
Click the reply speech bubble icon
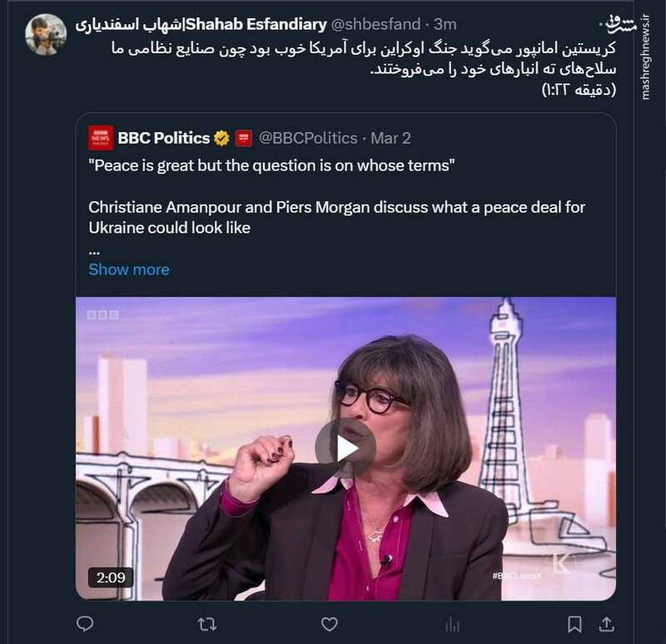(84, 623)
